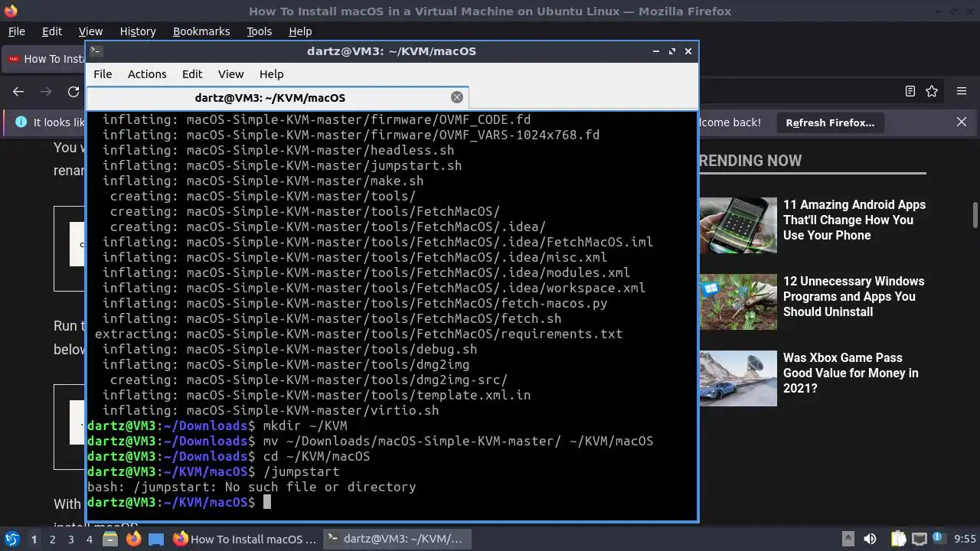Bookmark this page with star icon

[932, 91]
